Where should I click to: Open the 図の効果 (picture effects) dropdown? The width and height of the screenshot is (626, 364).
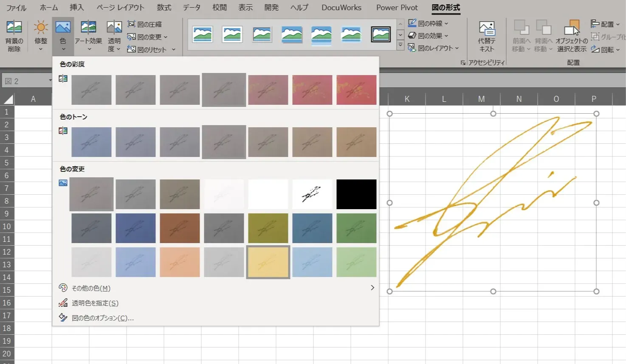point(428,36)
